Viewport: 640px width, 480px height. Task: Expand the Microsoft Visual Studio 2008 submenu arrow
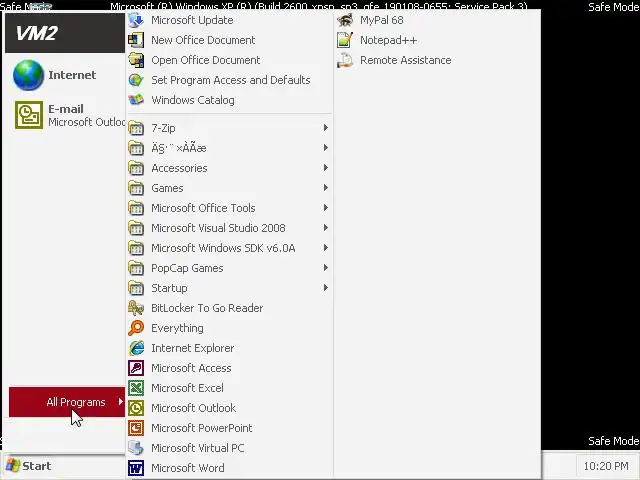[x=325, y=228]
